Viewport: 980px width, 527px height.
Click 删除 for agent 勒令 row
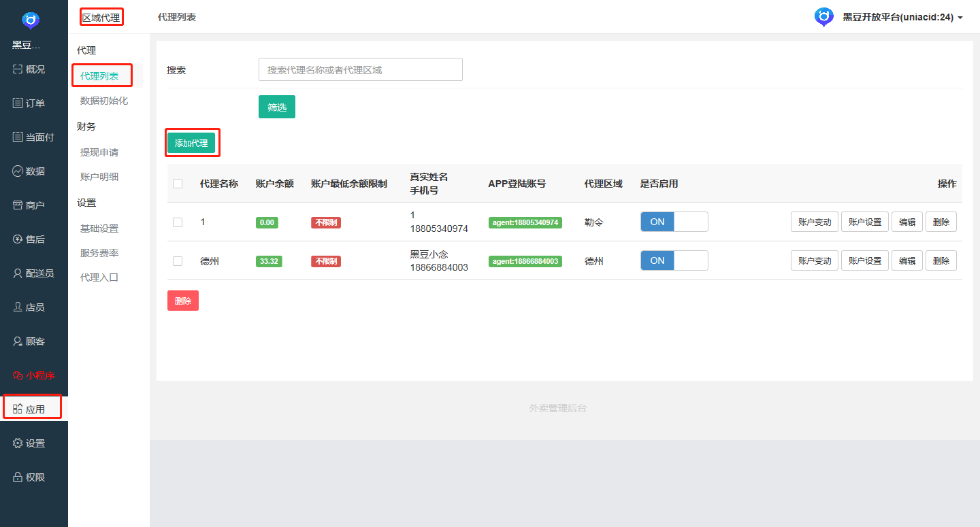941,222
